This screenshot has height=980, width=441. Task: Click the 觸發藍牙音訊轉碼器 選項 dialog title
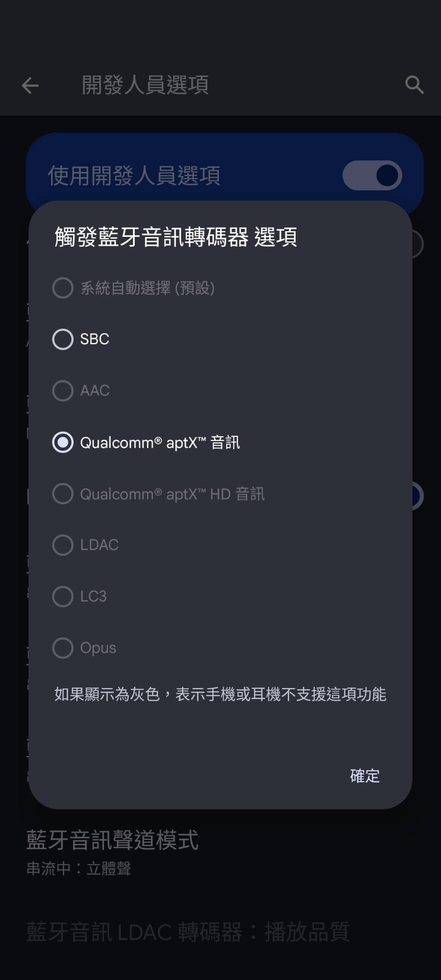176,237
